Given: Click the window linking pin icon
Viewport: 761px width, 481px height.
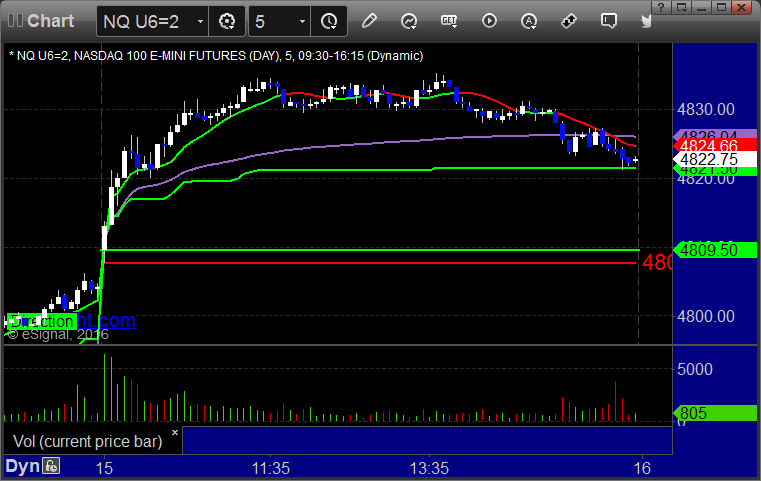Looking at the screenshot, I should (569, 21).
